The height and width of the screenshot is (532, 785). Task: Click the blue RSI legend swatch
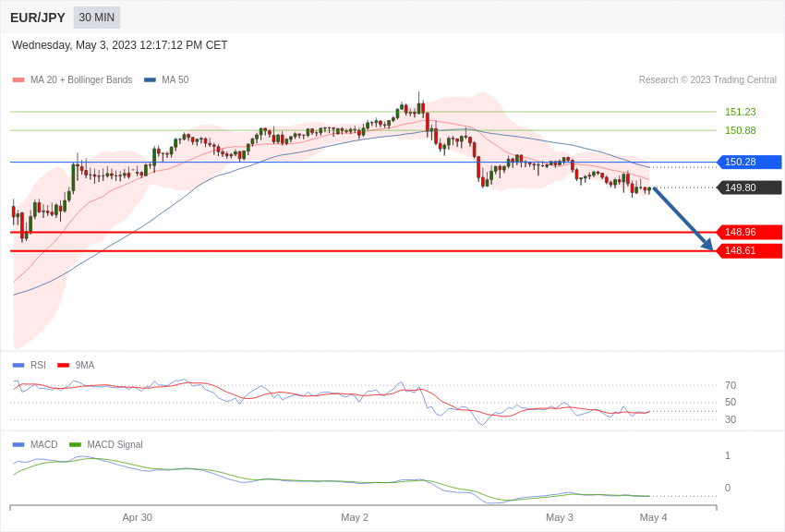(x=18, y=366)
